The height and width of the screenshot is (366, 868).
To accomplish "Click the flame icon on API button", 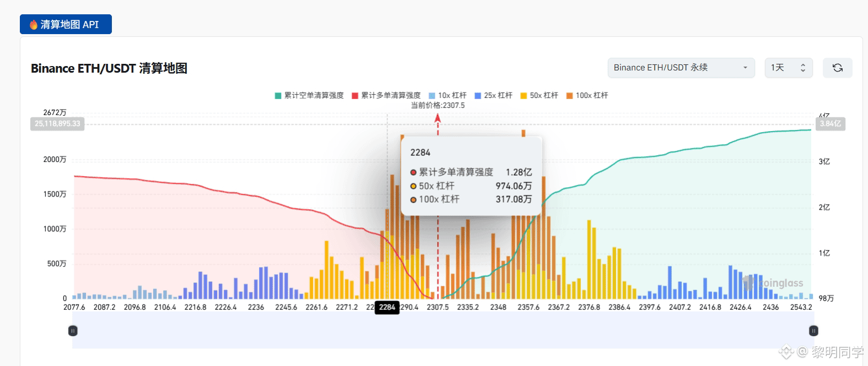I will (x=34, y=25).
